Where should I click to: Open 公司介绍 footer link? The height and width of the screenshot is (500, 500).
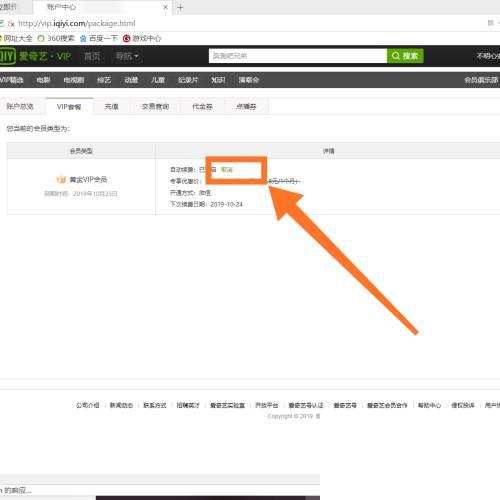(88, 405)
